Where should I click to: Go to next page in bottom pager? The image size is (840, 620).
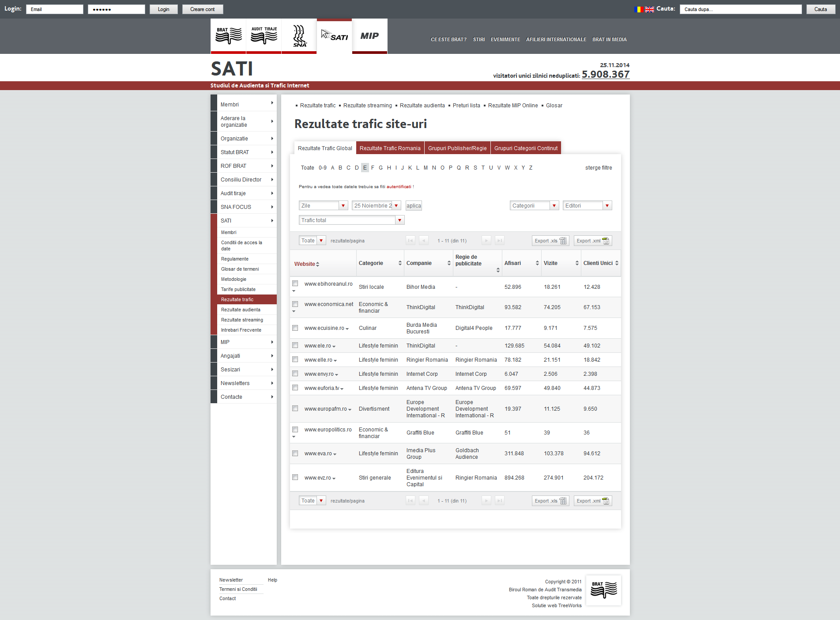coord(486,501)
